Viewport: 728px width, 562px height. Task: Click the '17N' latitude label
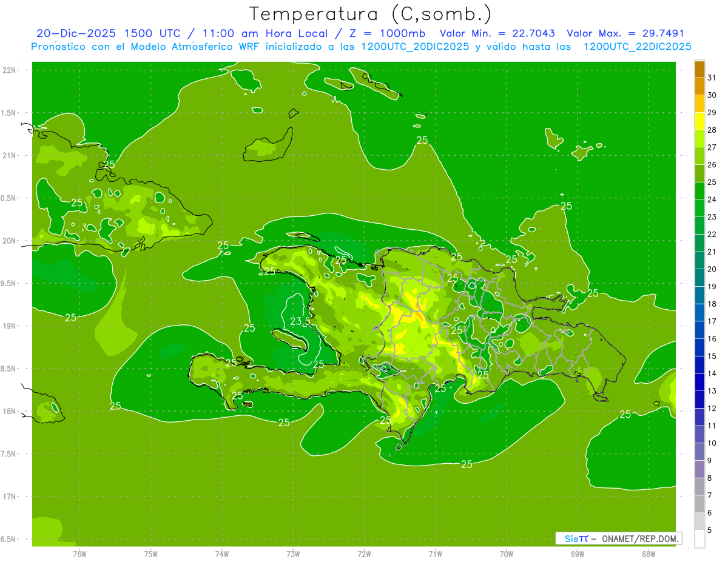9,497
